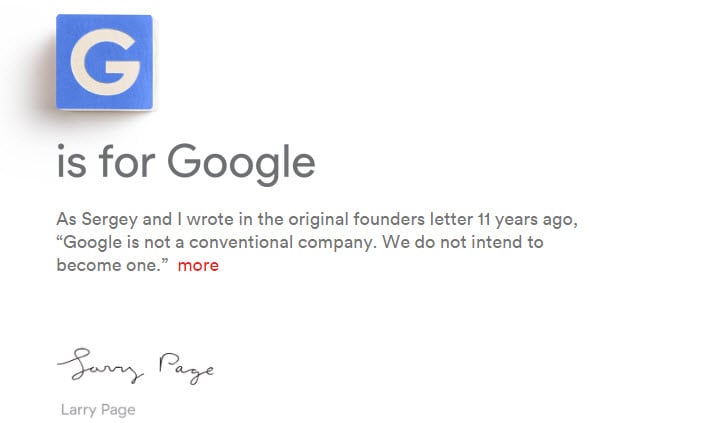Click the handwritten word "Larry" in the signature
This screenshot has width=727, height=423.
tap(100, 368)
